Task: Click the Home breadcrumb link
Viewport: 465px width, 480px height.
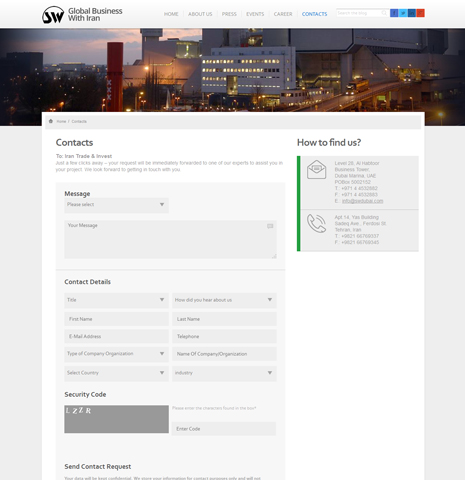Action: 61,121
